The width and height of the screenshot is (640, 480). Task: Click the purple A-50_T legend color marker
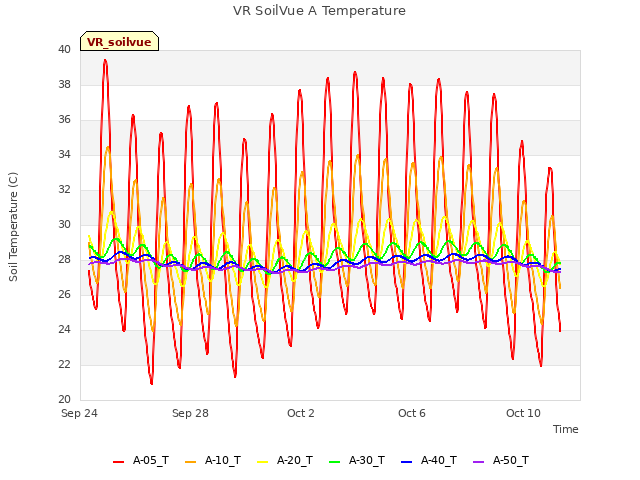[x=478, y=462]
